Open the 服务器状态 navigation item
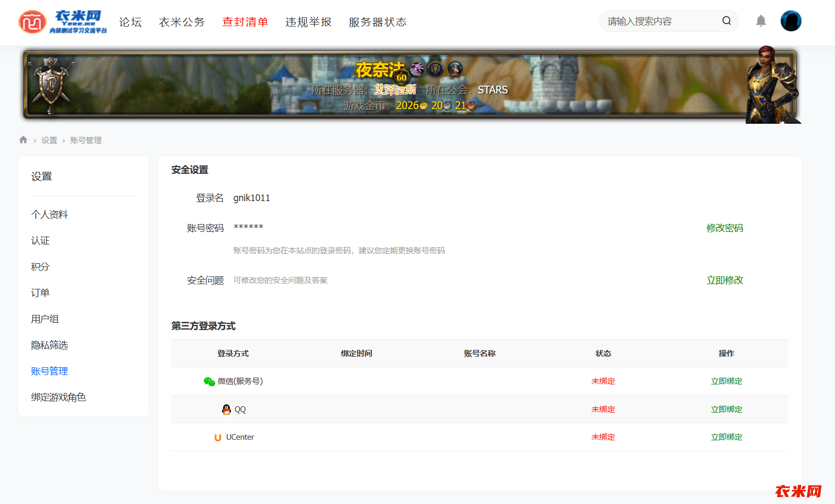This screenshot has width=835, height=504. coord(378,22)
